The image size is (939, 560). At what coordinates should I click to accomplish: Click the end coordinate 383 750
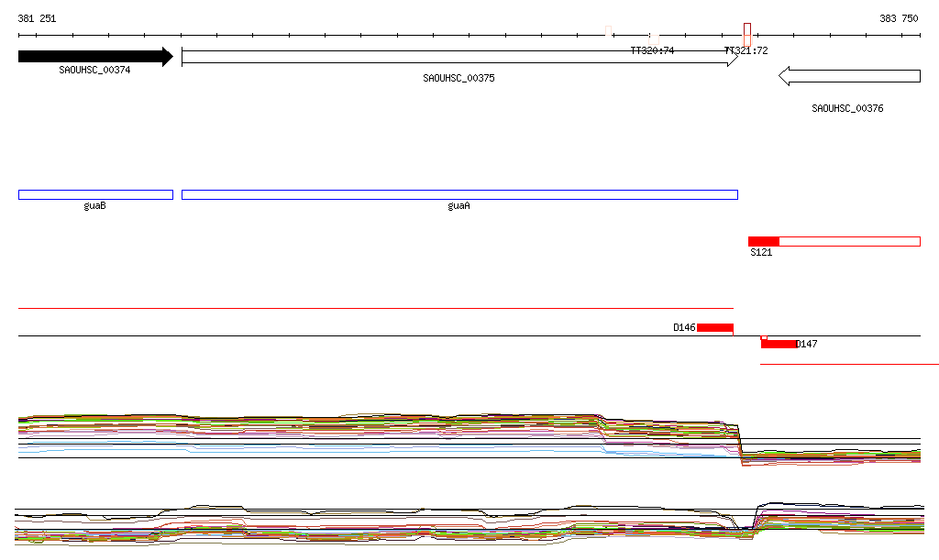[x=899, y=18]
